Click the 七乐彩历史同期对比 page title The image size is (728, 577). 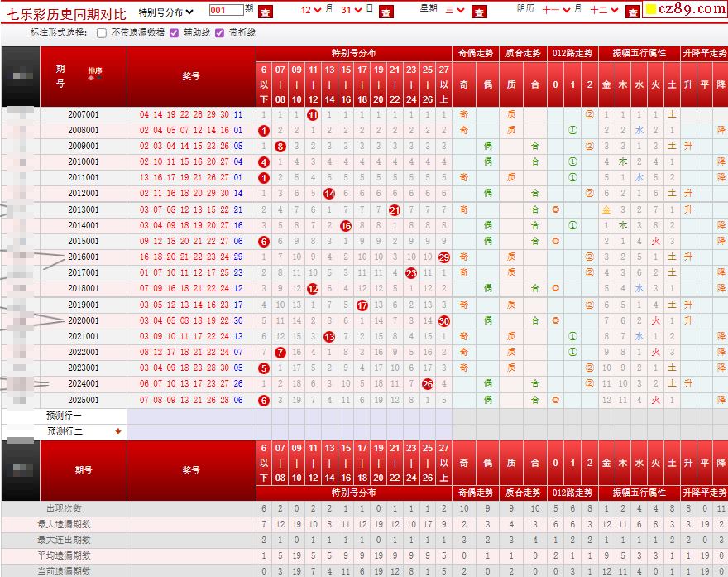click(x=66, y=12)
